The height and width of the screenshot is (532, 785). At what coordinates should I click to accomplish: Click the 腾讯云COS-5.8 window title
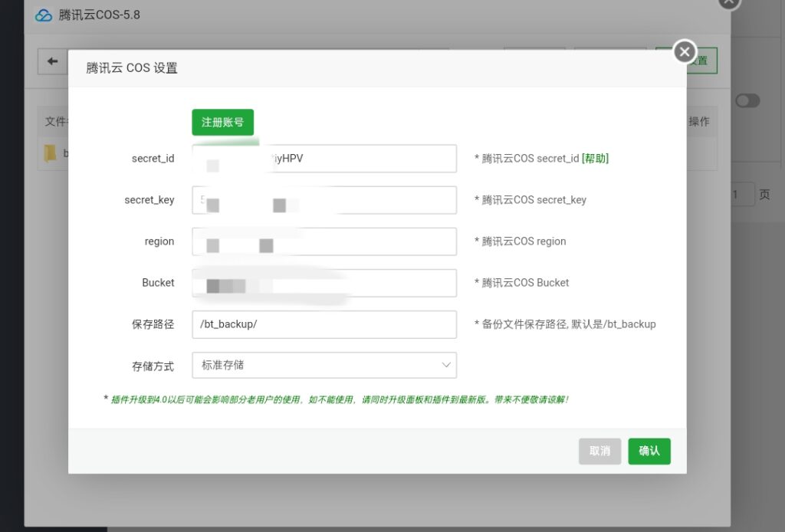(99, 15)
